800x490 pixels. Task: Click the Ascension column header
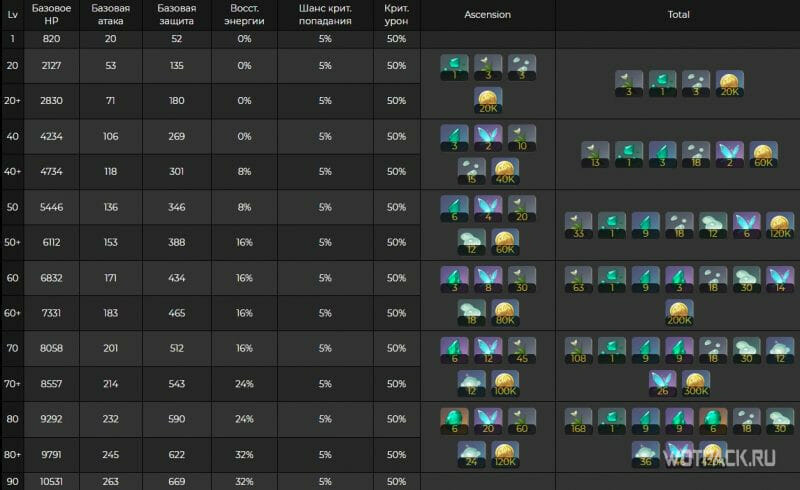pos(487,15)
